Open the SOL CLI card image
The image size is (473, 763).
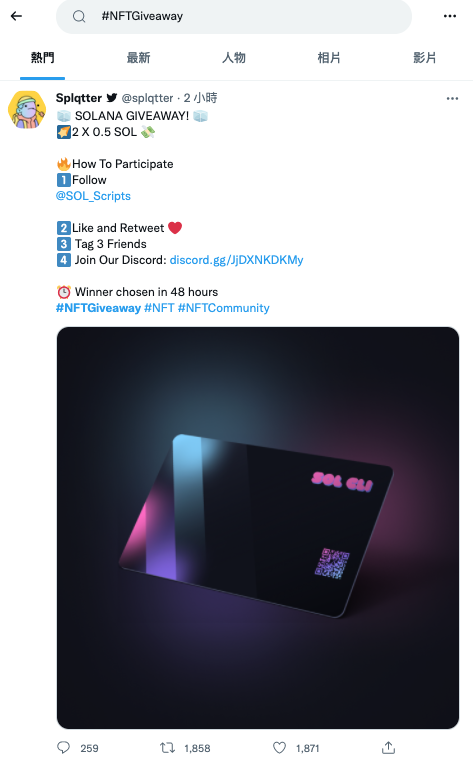tap(258, 528)
